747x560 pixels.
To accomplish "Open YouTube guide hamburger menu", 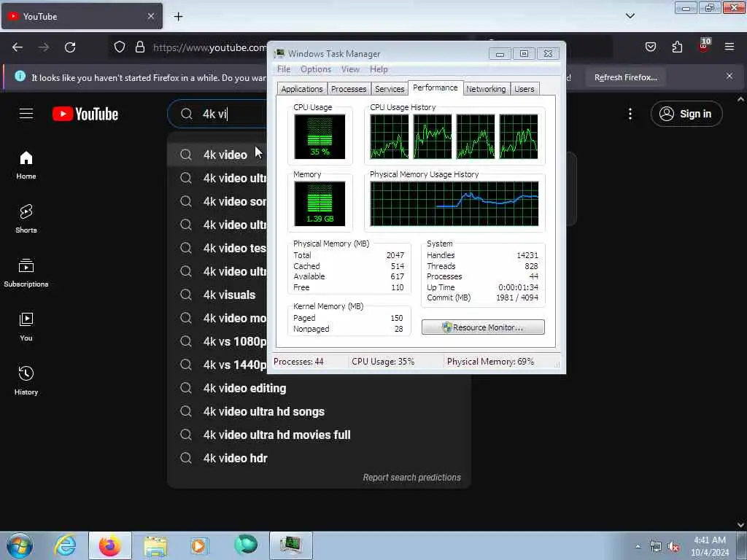I will tap(26, 114).
